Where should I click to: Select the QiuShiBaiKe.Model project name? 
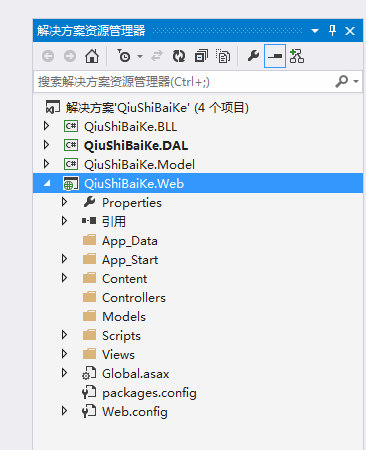139,165
